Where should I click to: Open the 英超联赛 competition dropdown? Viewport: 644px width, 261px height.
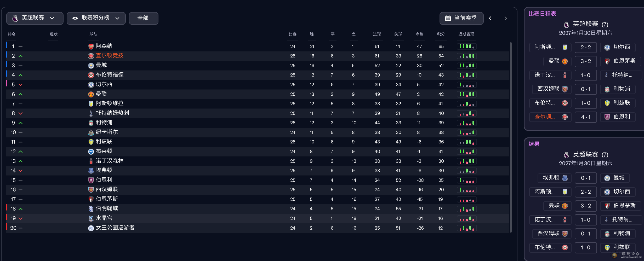35,18
